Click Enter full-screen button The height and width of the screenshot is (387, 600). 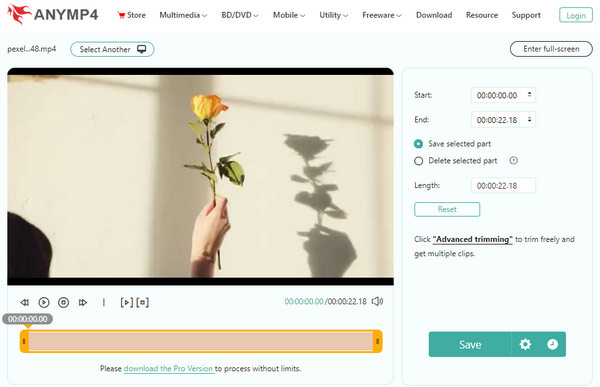551,49
